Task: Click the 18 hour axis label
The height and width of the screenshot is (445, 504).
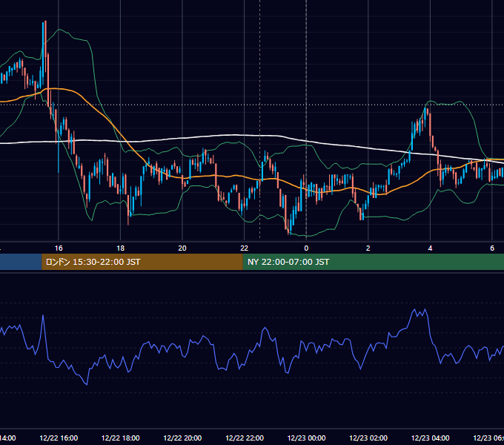Action: (x=121, y=248)
